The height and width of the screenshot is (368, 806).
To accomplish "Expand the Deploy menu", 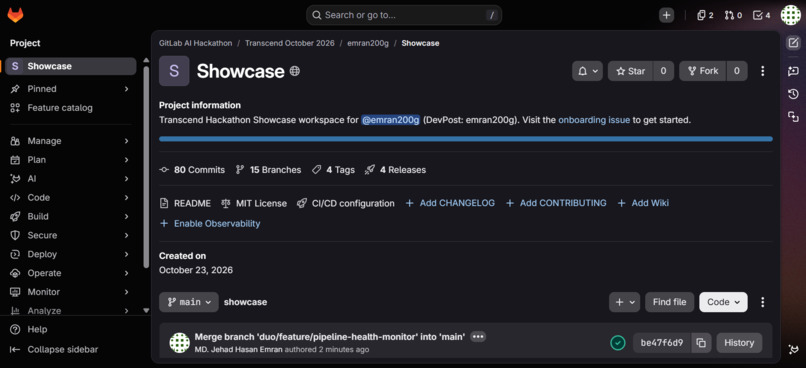I will pos(71,254).
